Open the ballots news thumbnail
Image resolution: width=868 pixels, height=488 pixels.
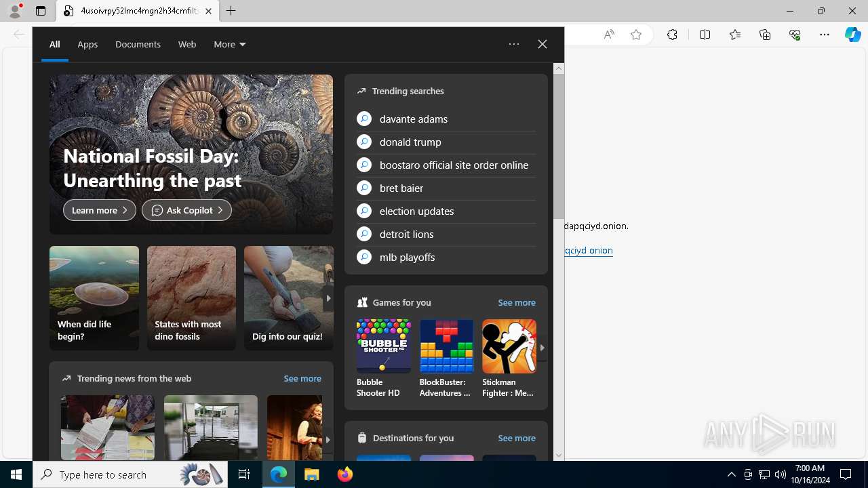[x=108, y=428]
